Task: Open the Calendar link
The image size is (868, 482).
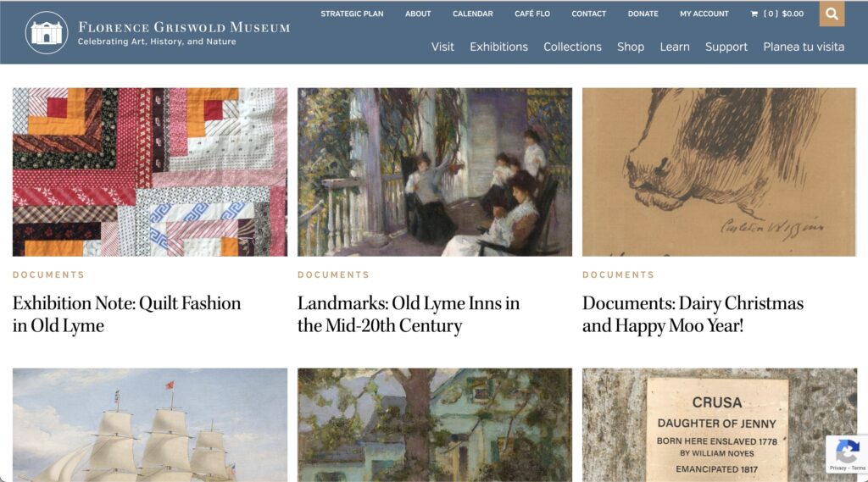Action: [473, 14]
